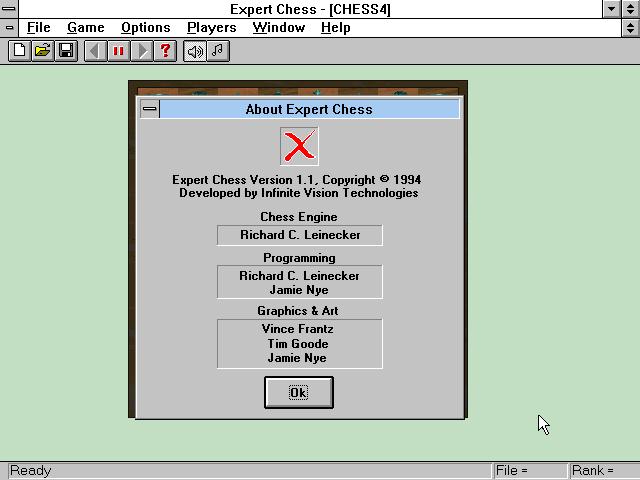Open the Expert Chess application control menu
Screen dimensions: 640x480
click(x=9, y=9)
